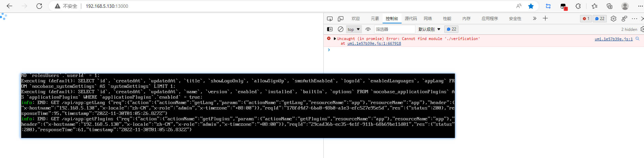
Task: Open the extension with red badge 1
Action: (563, 6)
